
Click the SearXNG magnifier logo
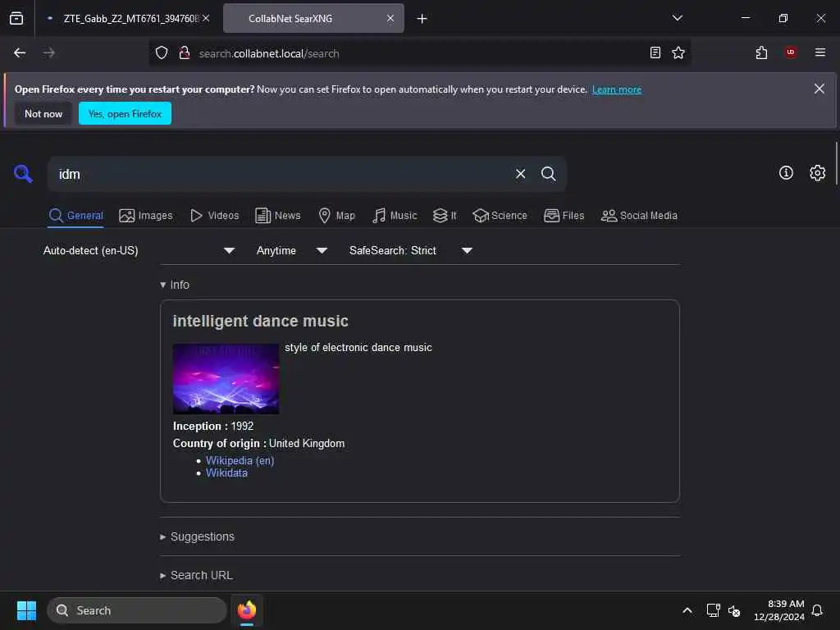[x=23, y=174]
